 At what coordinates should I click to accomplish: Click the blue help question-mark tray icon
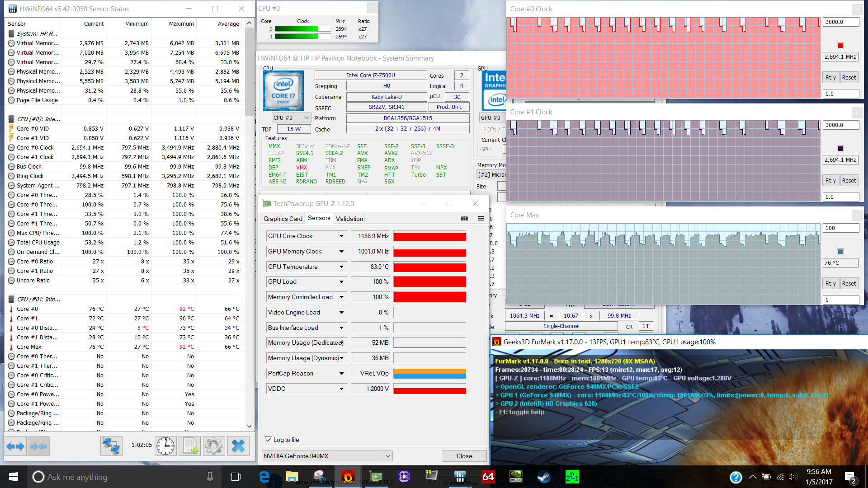point(736,477)
